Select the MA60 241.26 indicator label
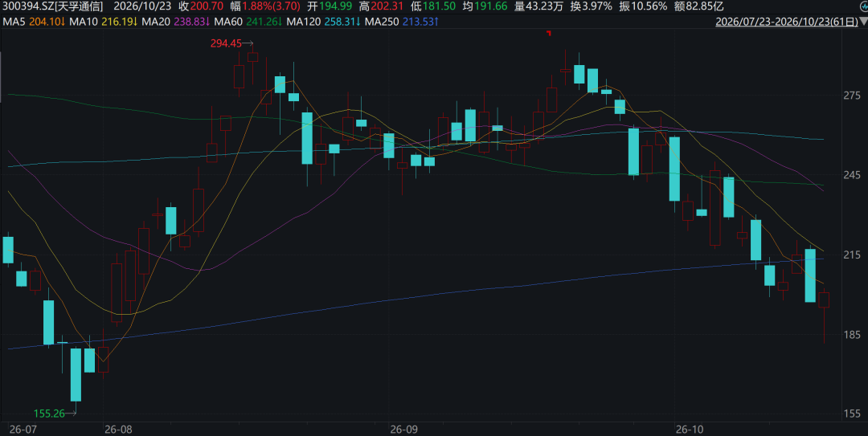 pos(248,22)
